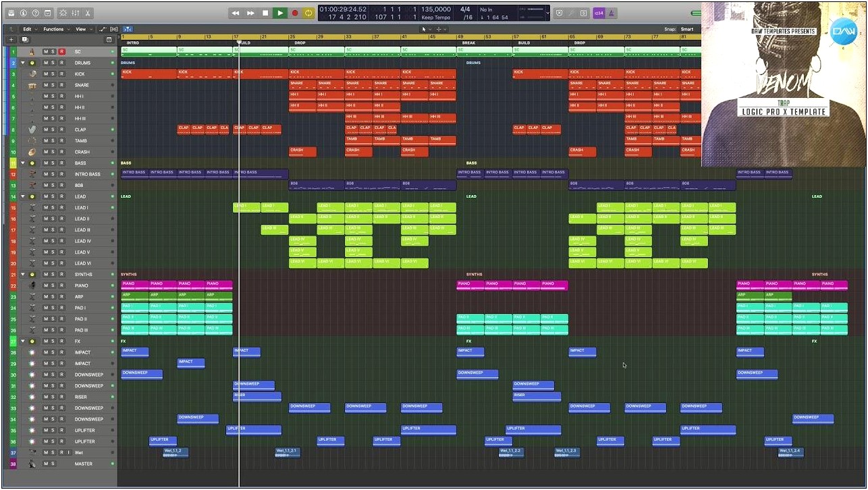Screen dimensions: 868x490
Task: Click the LEAD I synth icon
Action: point(32,207)
